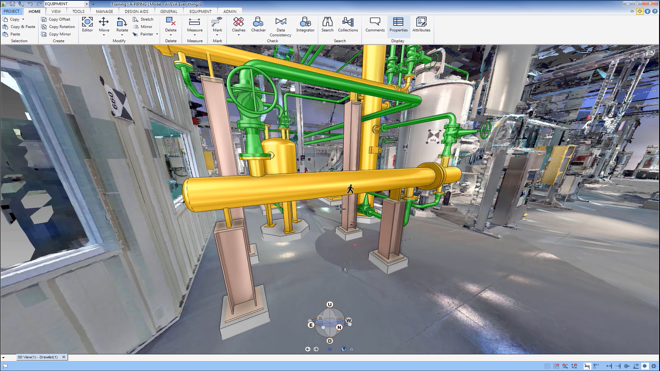The width and height of the screenshot is (660, 371).
Task: Click the Undo arrow in quick access toolbar
Action: click(x=30, y=4)
